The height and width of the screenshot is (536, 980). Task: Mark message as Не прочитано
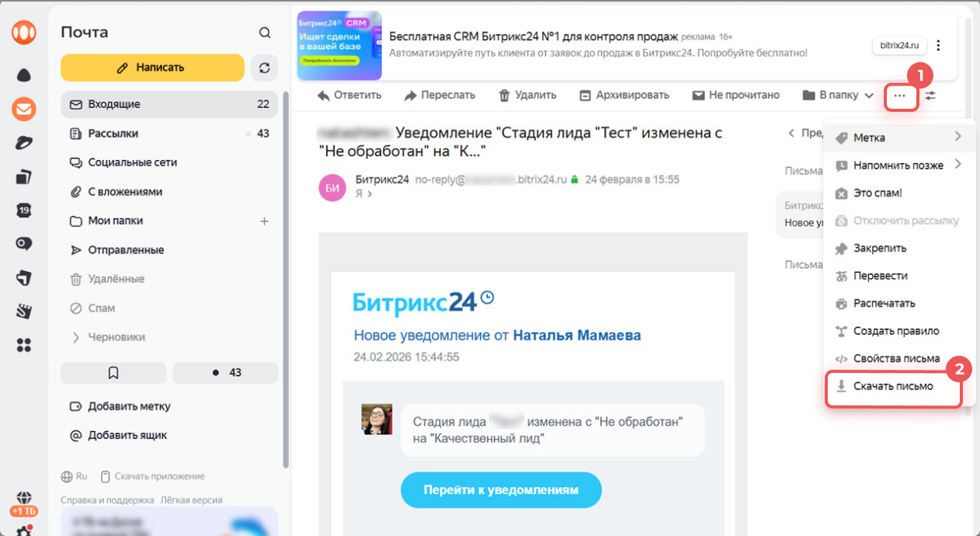pyautogui.click(x=735, y=96)
